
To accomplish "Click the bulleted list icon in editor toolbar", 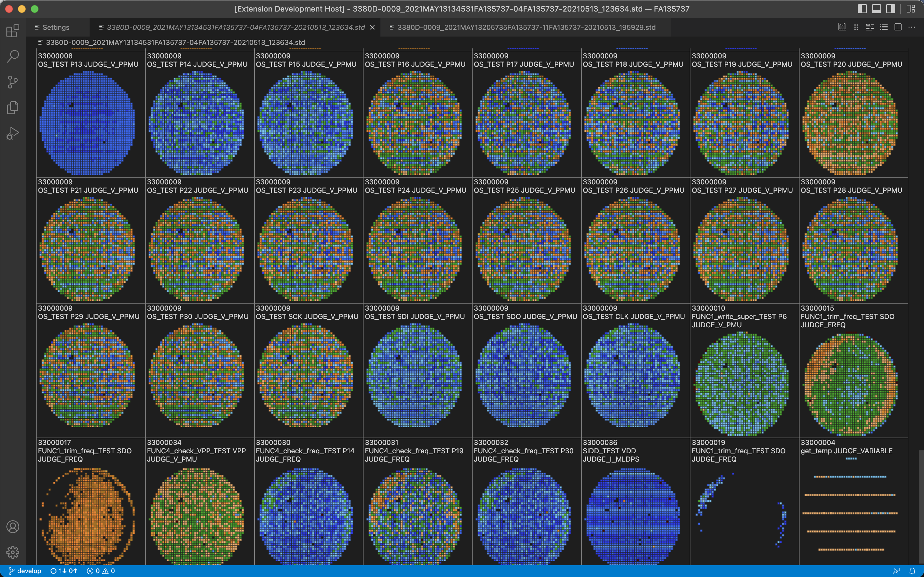I will click(884, 27).
